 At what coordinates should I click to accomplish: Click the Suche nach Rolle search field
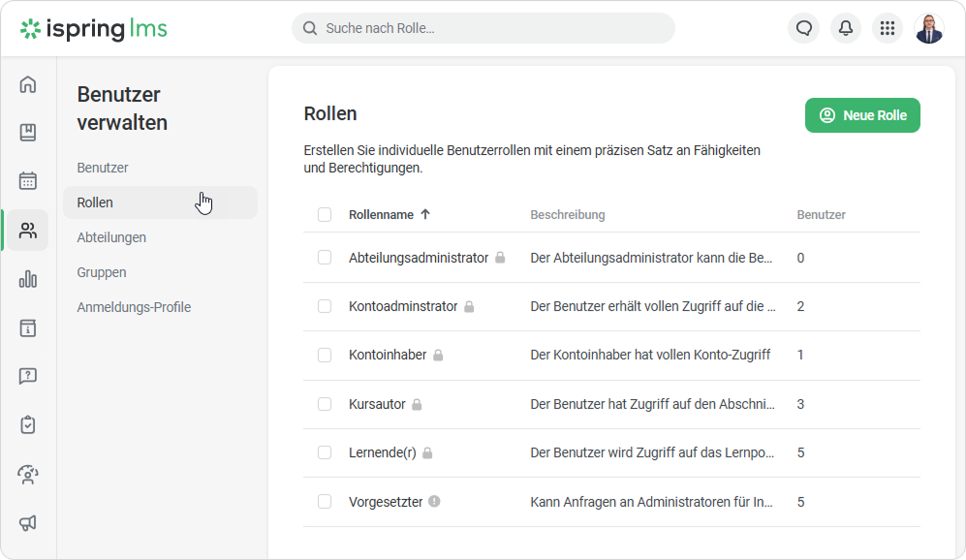click(x=483, y=28)
